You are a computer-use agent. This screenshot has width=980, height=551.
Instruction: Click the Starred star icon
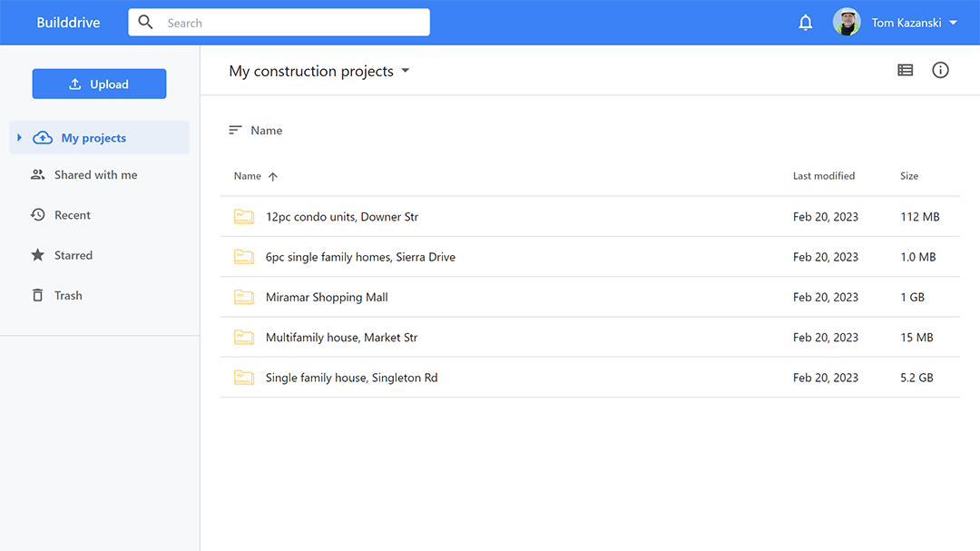point(37,254)
